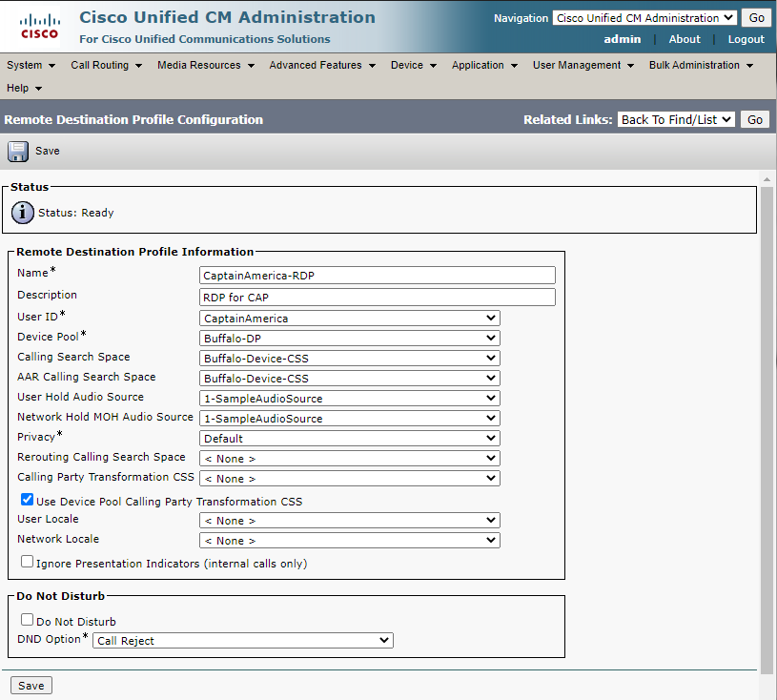The height and width of the screenshot is (700, 777).
Task: Expand the DND Option Call Reject dropdown
Action: 243,641
